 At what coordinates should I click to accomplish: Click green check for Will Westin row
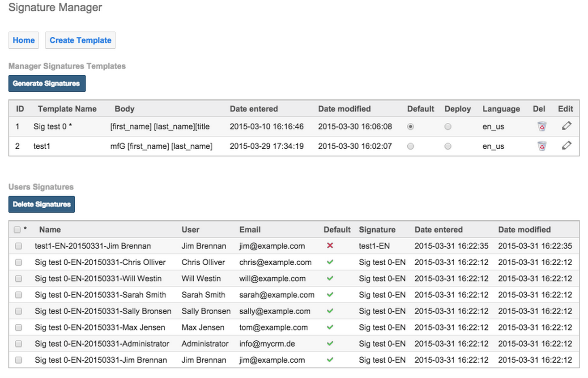pos(330,278)
